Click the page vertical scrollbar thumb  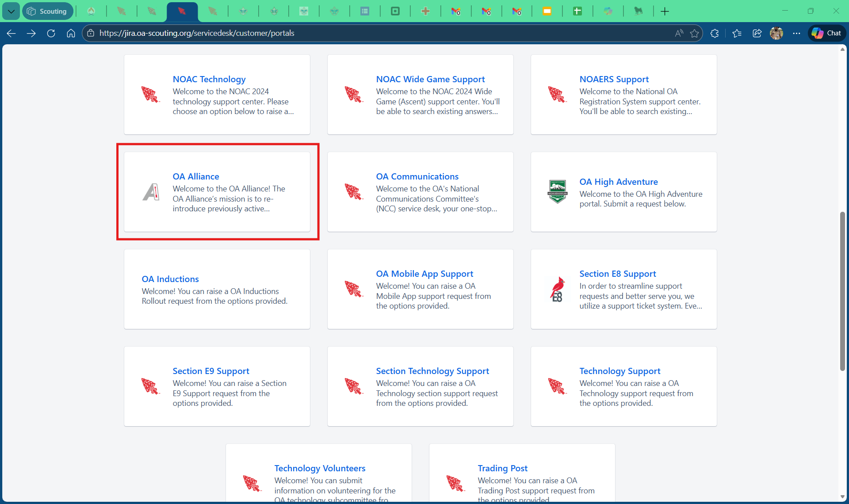[x=842, y=292]
